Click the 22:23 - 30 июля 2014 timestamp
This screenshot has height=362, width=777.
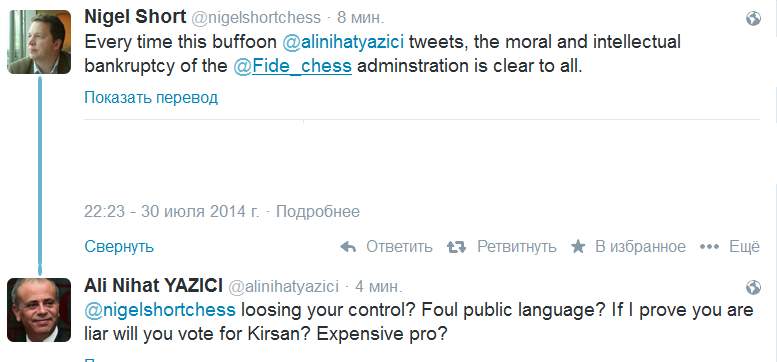click(x=171, y=212)
